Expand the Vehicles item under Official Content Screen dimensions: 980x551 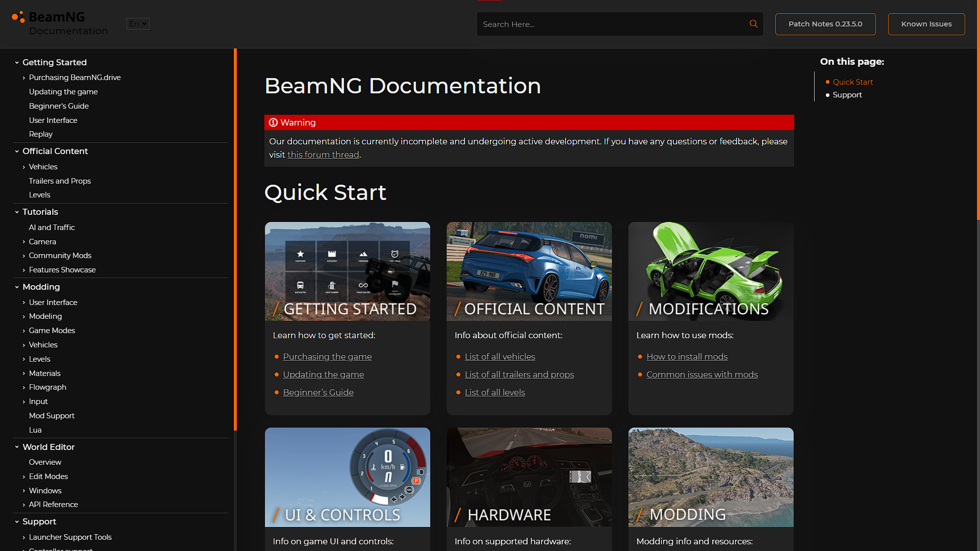[x=24, y=167]
